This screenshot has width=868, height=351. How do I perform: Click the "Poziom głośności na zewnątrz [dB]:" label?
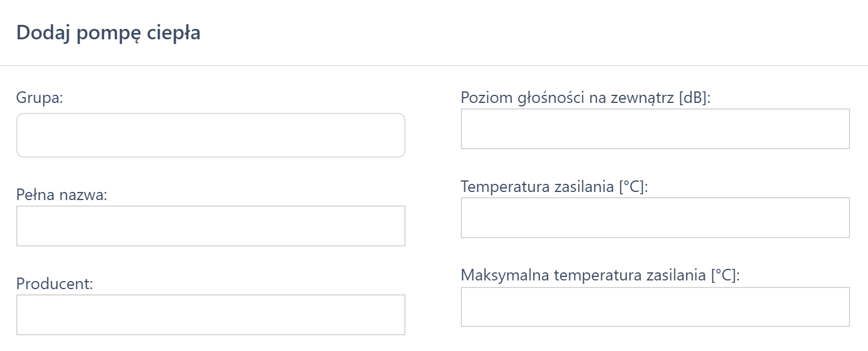[x=585, y=98]
